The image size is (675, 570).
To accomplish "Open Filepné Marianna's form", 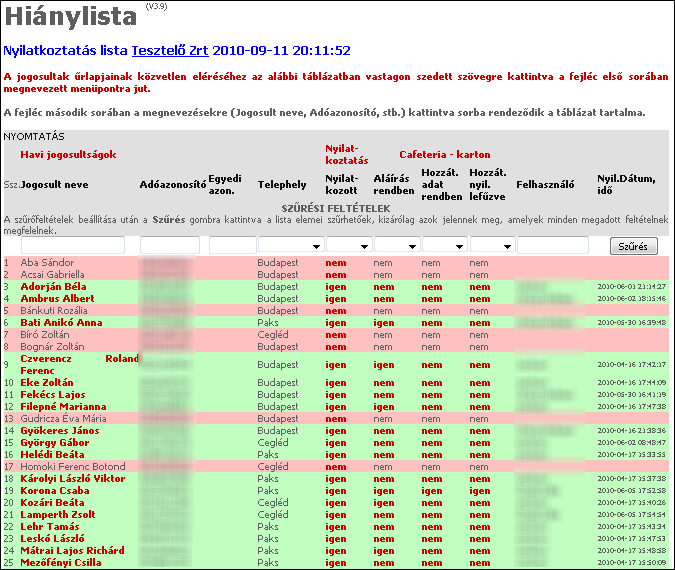I will tap(63, 407).
